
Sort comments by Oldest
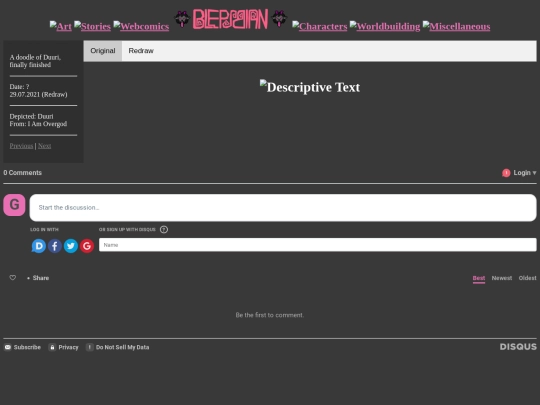(x=528, y=278)
